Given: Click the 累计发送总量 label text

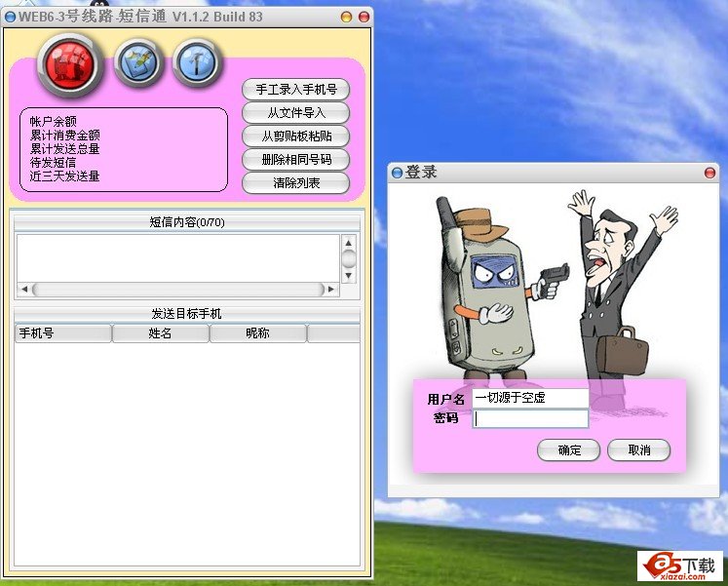Looking at the screenshot, I should (x=64, y=148).
